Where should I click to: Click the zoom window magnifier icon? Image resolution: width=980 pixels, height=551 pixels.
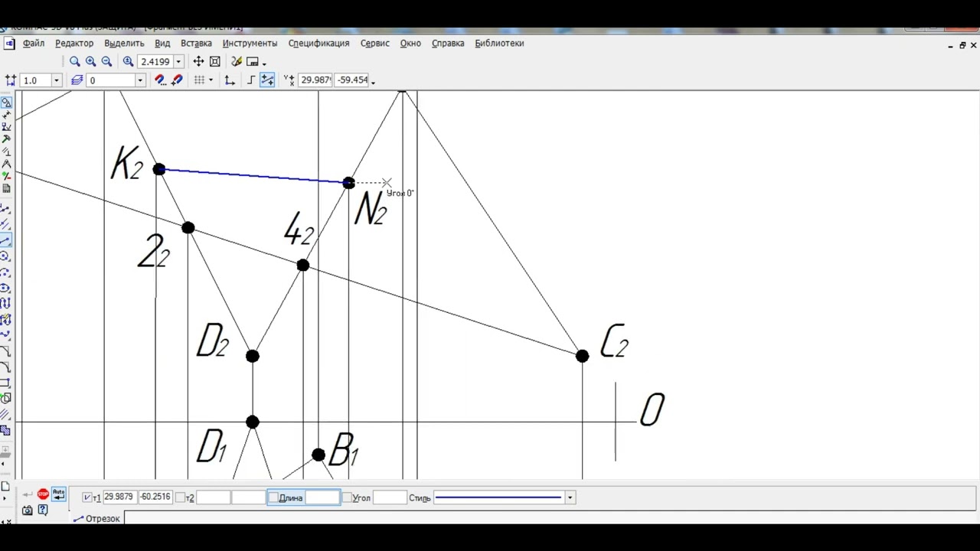click(x=75, y=62)
